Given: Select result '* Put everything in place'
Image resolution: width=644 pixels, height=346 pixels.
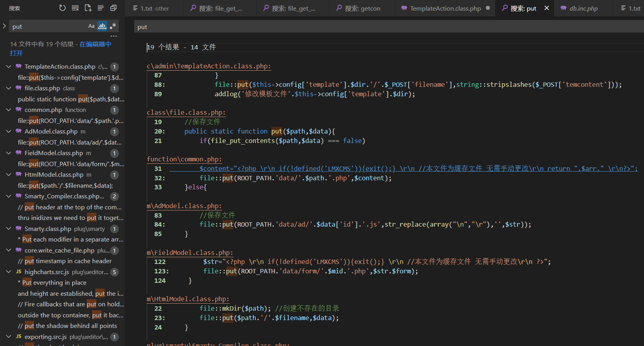Looking at the screenshot, I should pyautogui.click(x=52, y=283).
